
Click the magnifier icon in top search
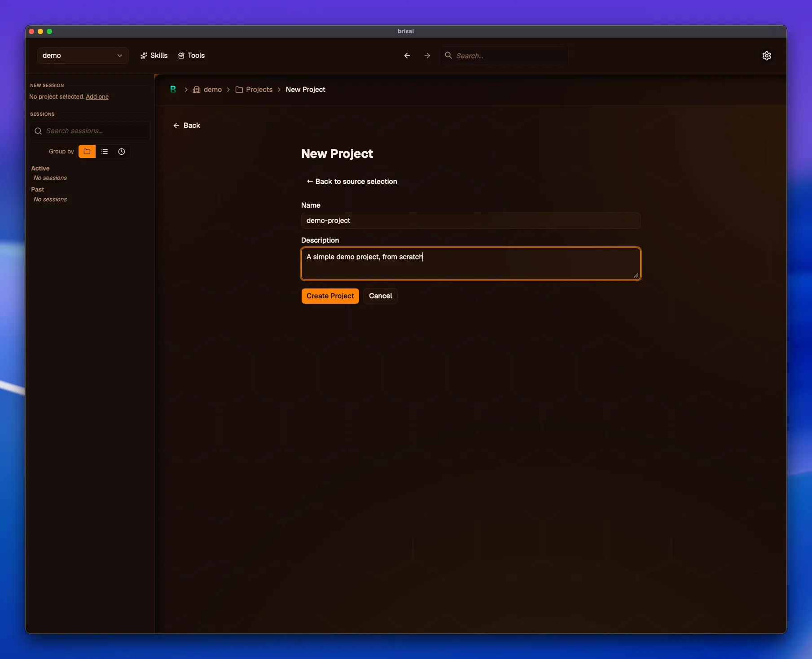(x=448, y=56)
